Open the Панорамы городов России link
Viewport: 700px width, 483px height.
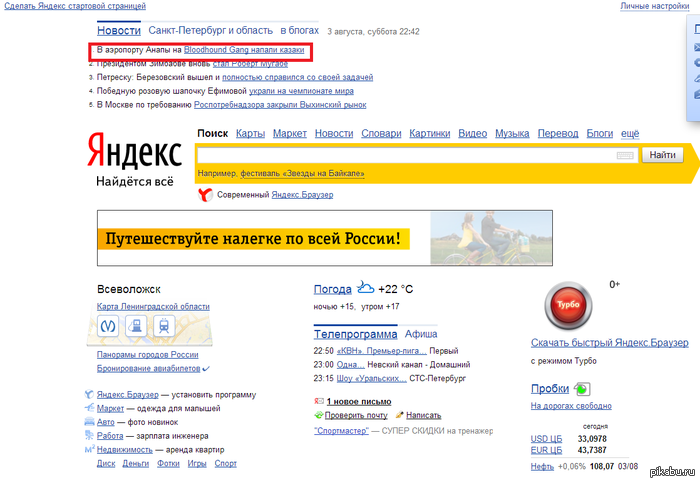pyautogui.click(x=148, y=354)
